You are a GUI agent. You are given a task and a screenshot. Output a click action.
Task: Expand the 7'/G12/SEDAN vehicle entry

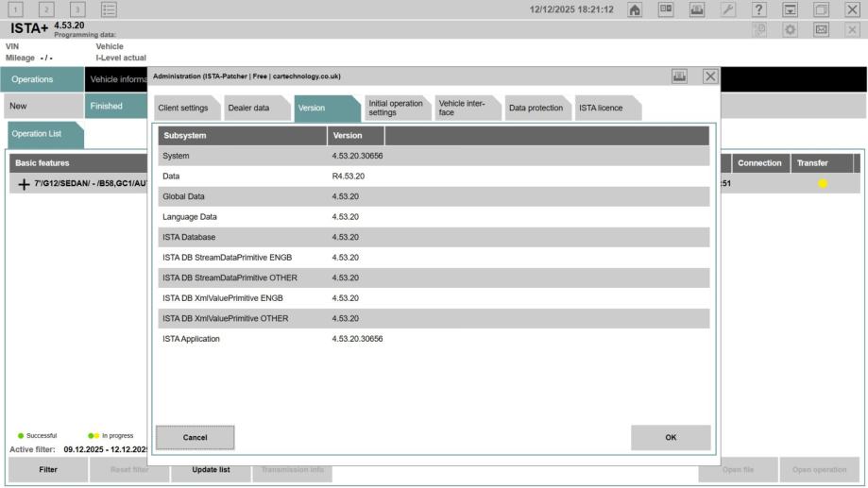[x=23, y=184]
